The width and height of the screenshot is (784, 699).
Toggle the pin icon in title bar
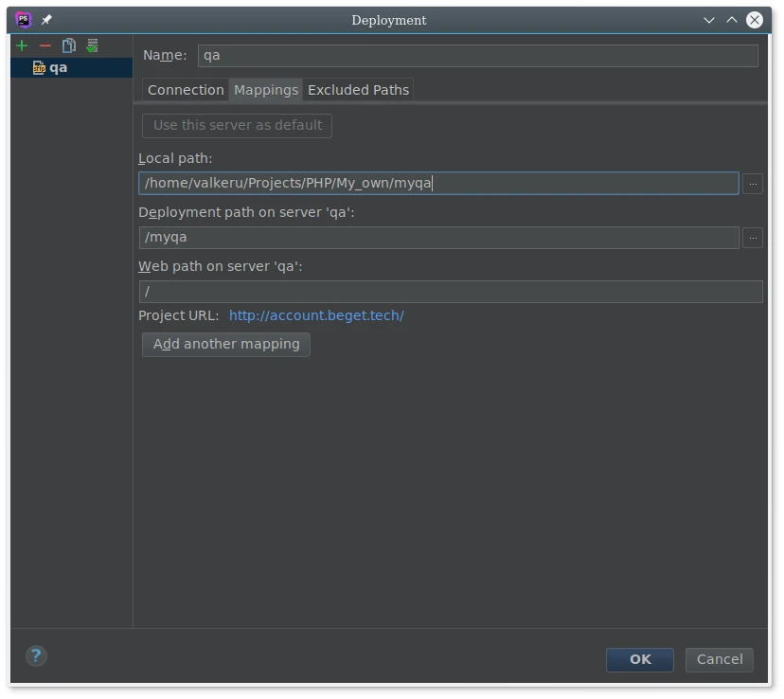click(x=46, y=20)
